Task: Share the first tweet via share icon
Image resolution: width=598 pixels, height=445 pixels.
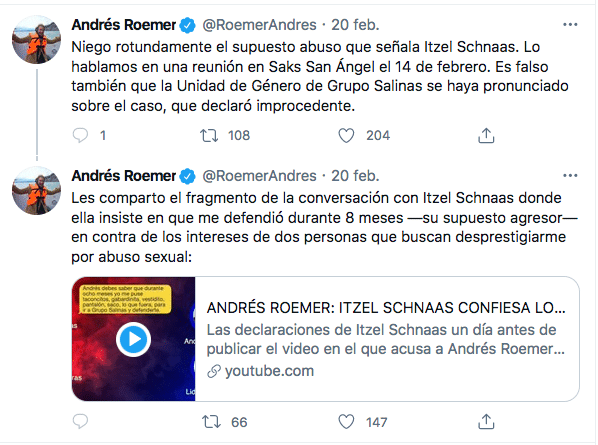Action: click(486, 135)
